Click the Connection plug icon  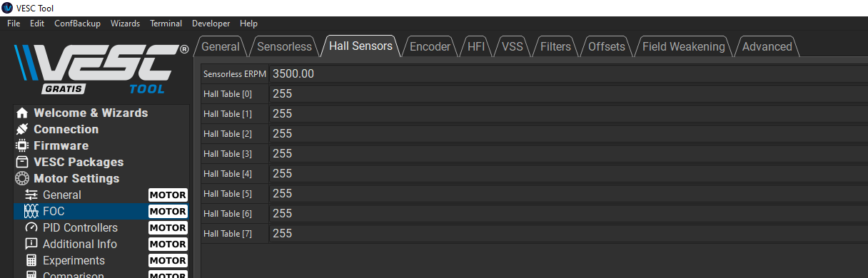(x=22, y=129)
